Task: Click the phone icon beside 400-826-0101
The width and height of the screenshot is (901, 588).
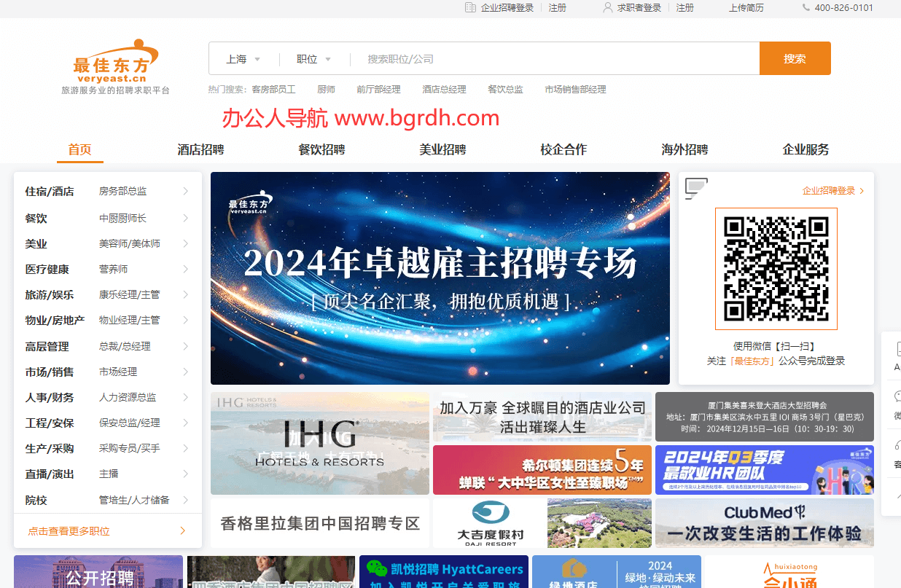Action: [x=806, y=8]
